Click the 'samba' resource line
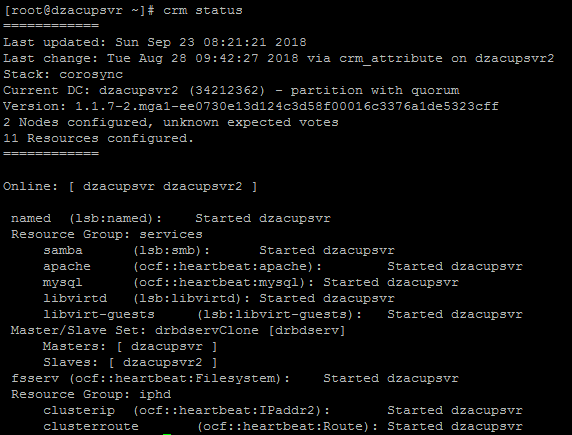572x435 pixels. (219, 251)
